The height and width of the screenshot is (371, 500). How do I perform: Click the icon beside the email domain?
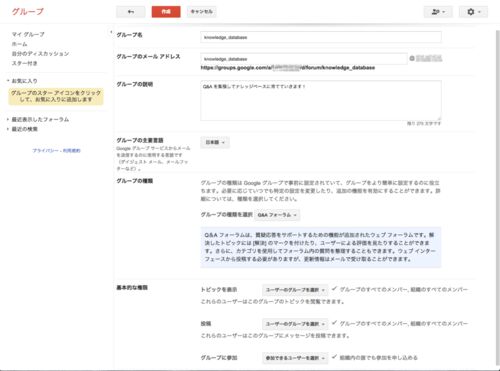pos(412,58)
